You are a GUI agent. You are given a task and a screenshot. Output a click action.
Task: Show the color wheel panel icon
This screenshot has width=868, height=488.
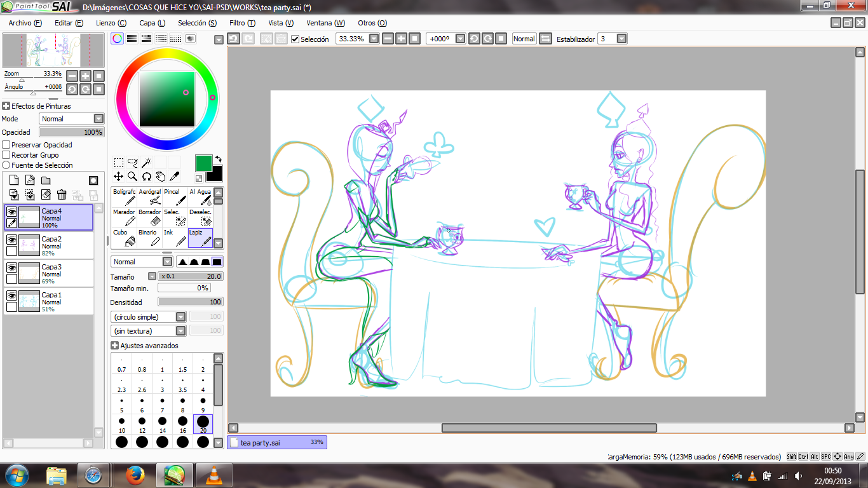[118, 38]
